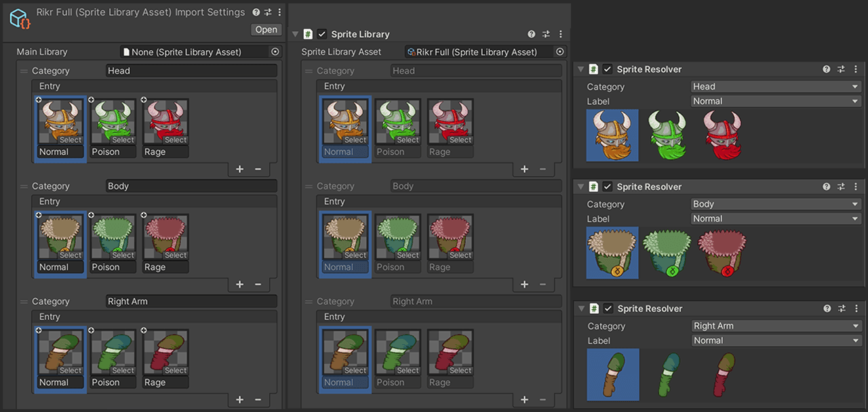868x412 pixels.
Task: Toggle enabled checkbox of Body Sprite Resolver
Action: (x=608, y=186)
